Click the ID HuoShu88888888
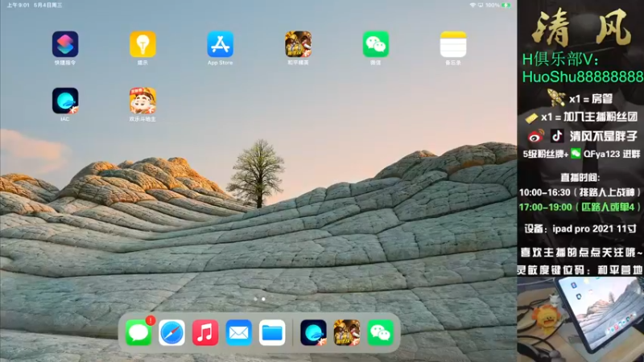The width and height of the screenshot is (644, 362). click(583, 76)
